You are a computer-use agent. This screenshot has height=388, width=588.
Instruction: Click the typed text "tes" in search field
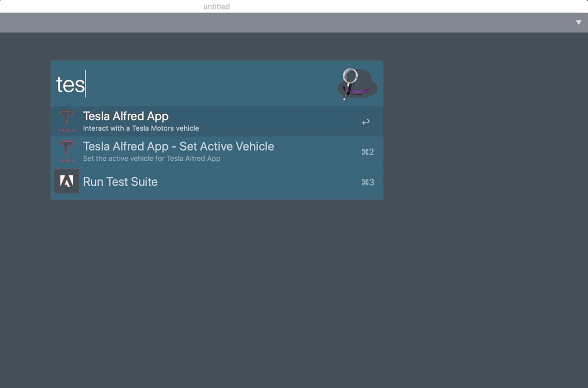(70, 85)
